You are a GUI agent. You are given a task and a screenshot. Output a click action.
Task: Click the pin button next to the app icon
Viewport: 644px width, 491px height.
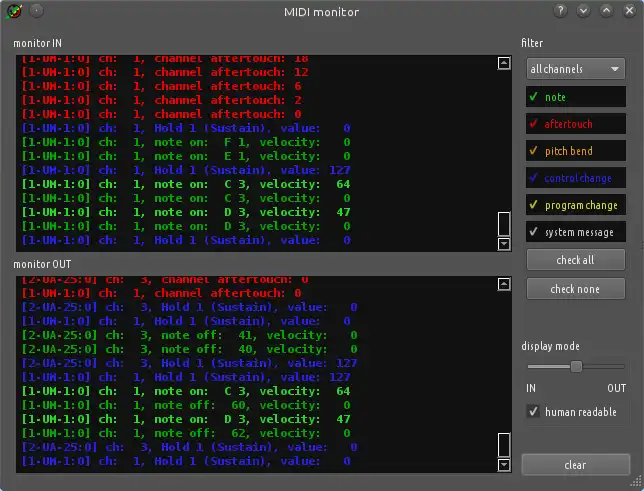pos(37,11)
